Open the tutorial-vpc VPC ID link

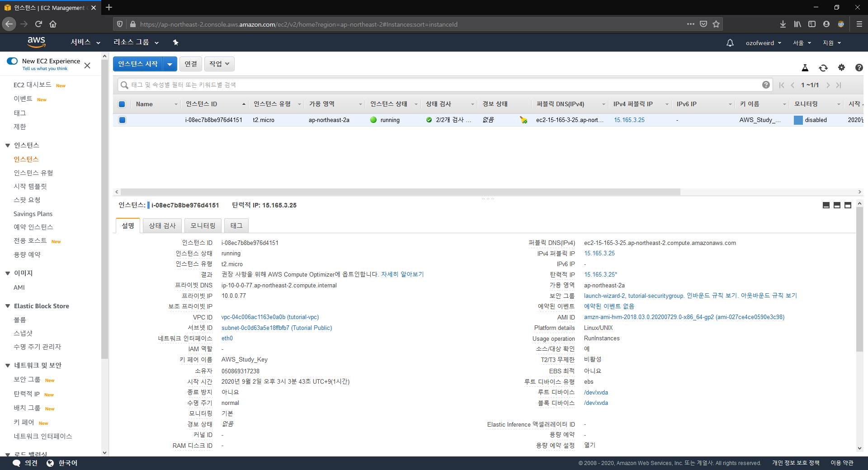(270, 317)
